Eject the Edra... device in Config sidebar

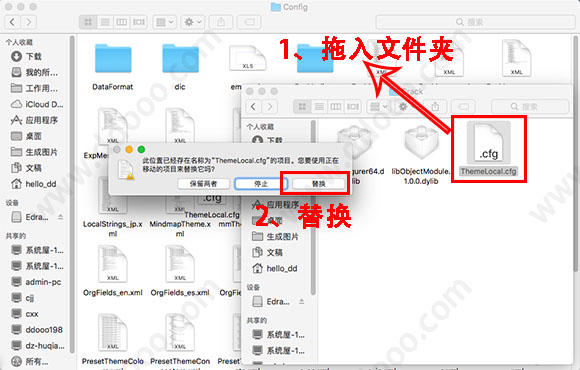61,217
